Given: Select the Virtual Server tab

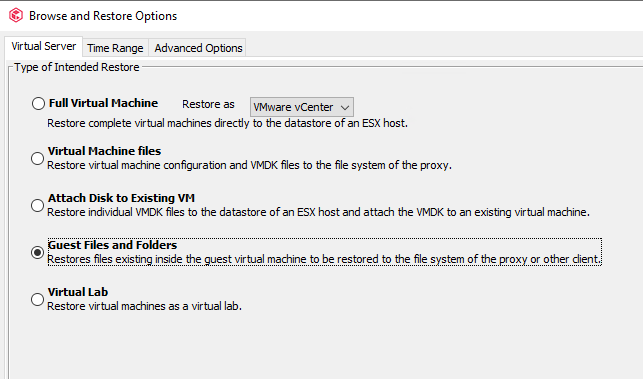Looking at the screenshot, I should point(43,46).
